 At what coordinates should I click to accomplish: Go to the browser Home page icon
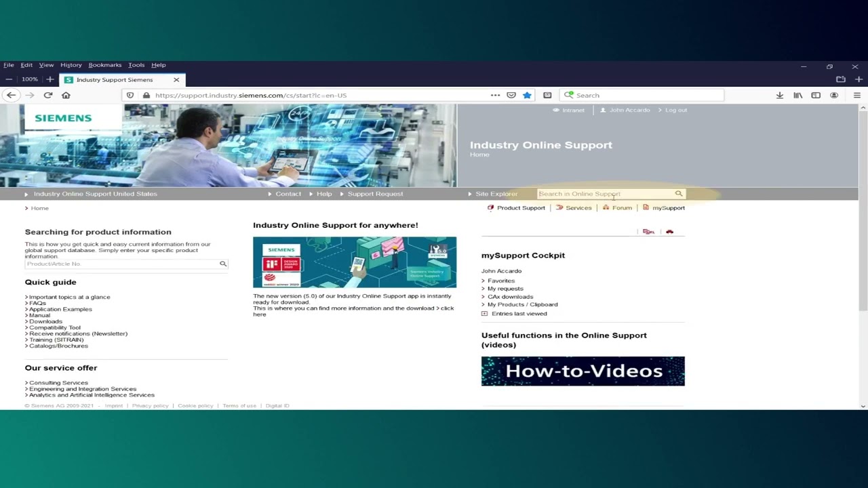point(66,96)
